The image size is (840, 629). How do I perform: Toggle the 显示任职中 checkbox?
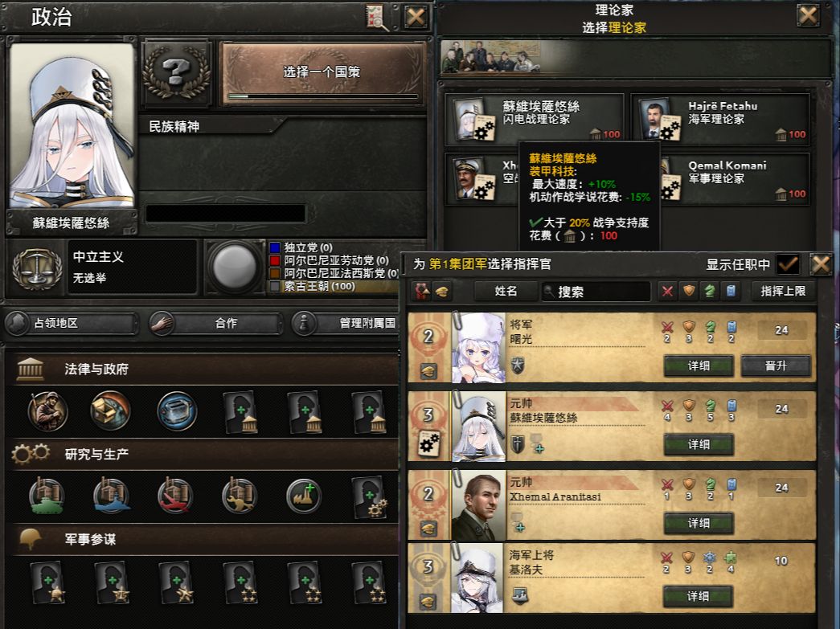pos(788,264)
